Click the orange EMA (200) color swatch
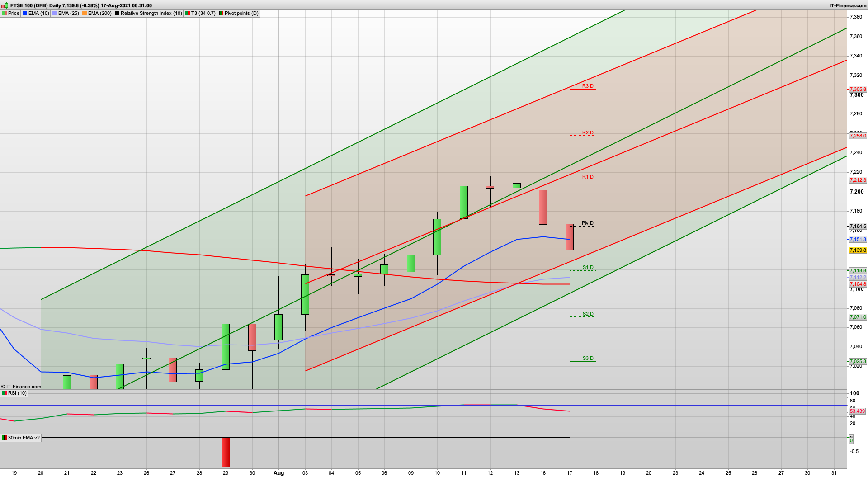The width and height of the screenshot is (868, 477). (85, 14)
